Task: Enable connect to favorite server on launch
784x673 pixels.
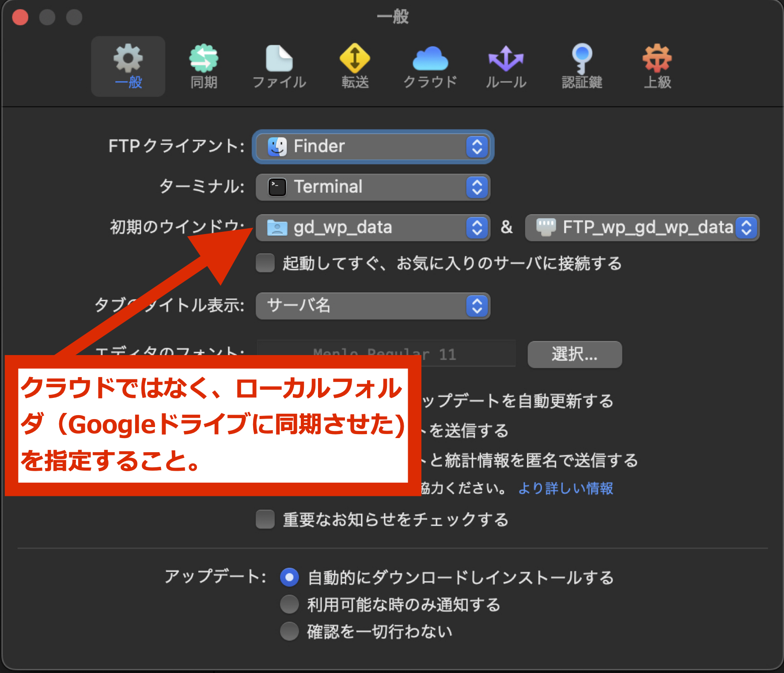Action: coord(265,263)
